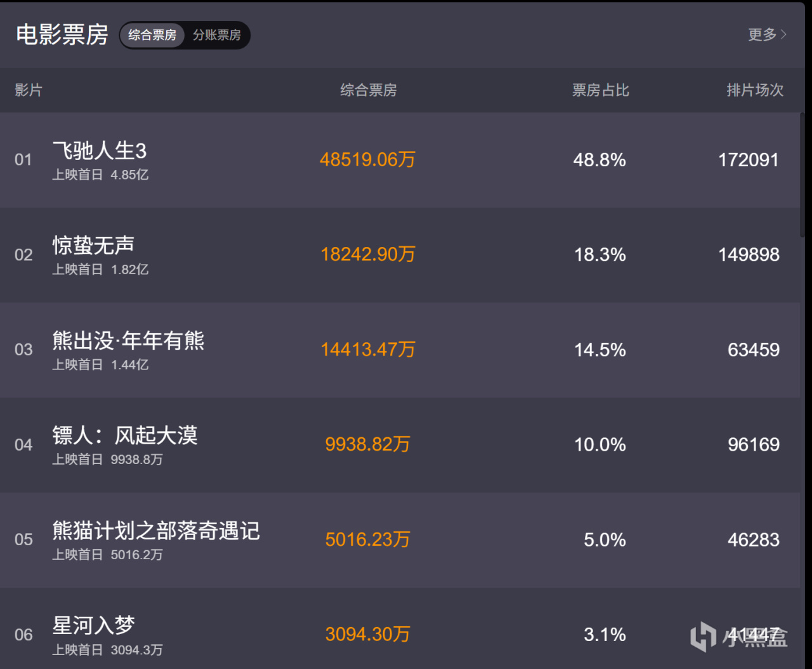Click the 172091 screenings value
Viewport: 812px width, 669px height.
[x=748, y=160]
